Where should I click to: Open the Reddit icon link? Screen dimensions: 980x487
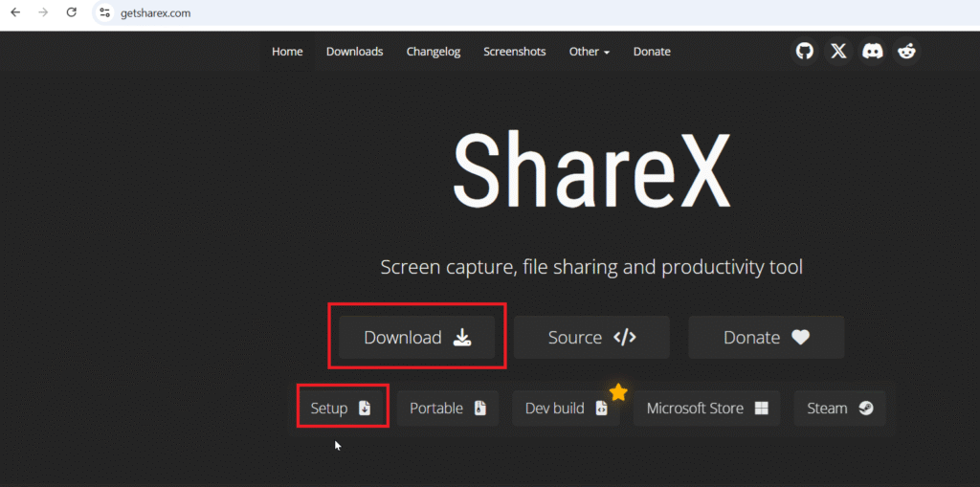906,52
